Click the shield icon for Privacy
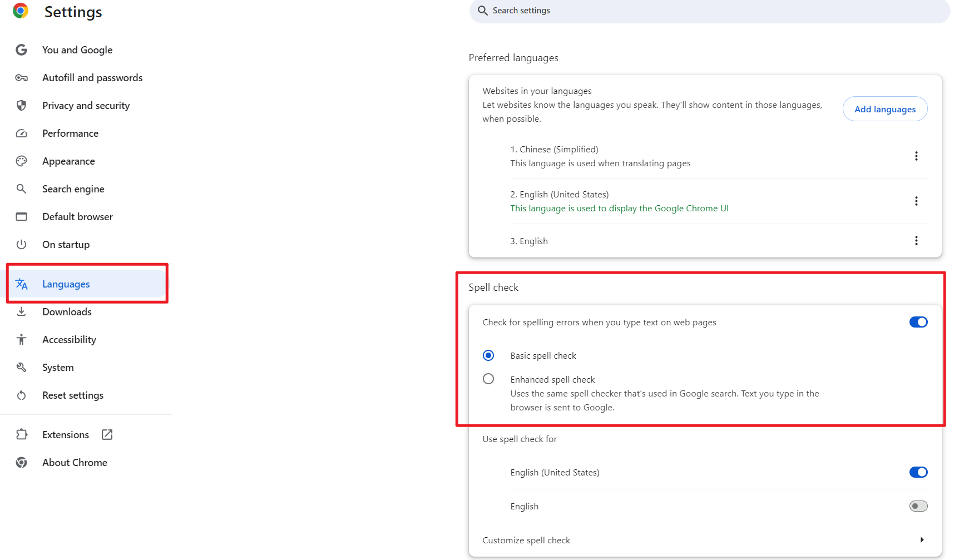The width and height of the screenshot is (964, 560). click(21, 106)
